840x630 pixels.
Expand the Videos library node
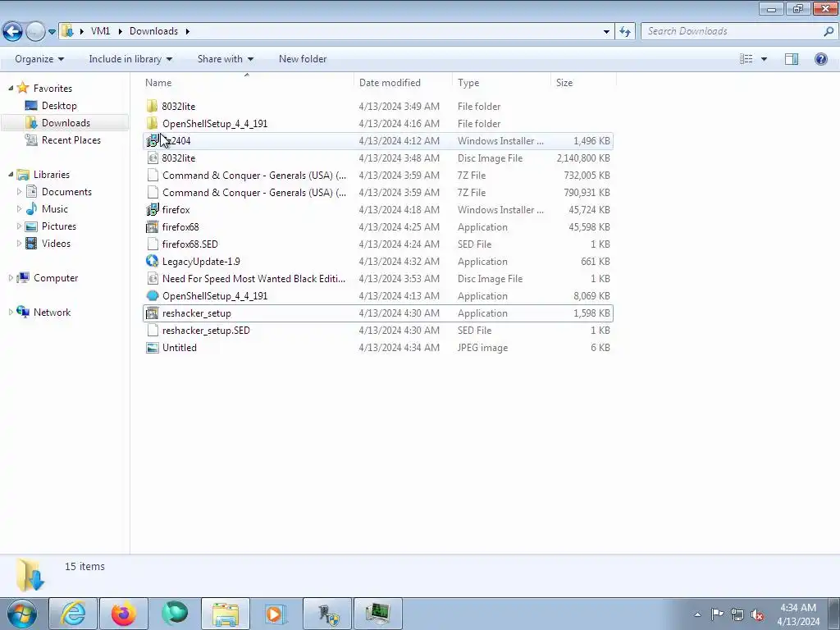(20, 243)
